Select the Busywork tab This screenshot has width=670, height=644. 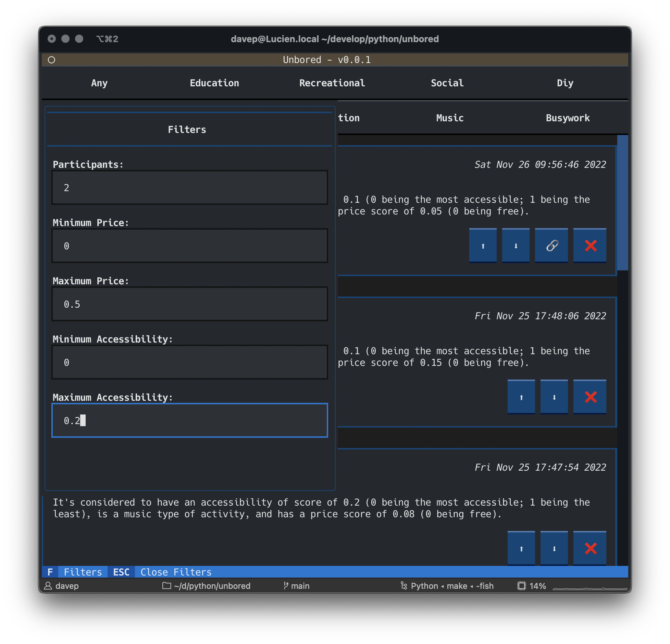pyautogui.click(x=567, y=118)
